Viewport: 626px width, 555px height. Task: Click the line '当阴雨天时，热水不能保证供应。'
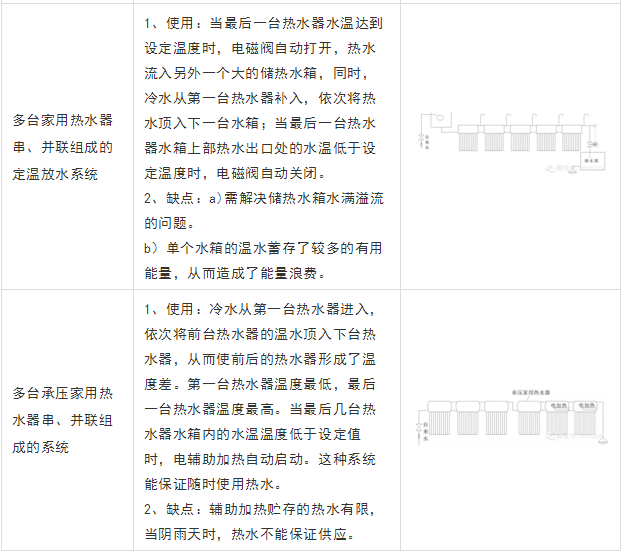click(x=250, y=534)
